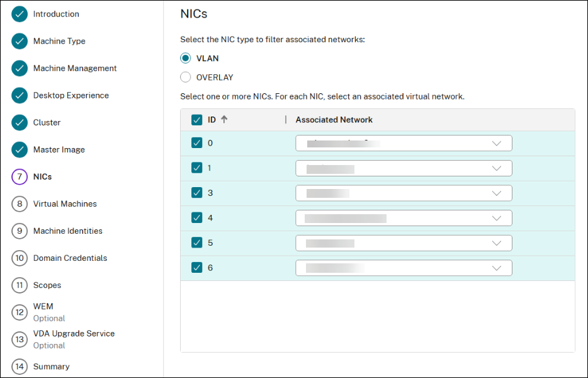Screen dimensions: 588x378
Task: Click the Master Image checkmark icon
Action: [x=18, y=149]
